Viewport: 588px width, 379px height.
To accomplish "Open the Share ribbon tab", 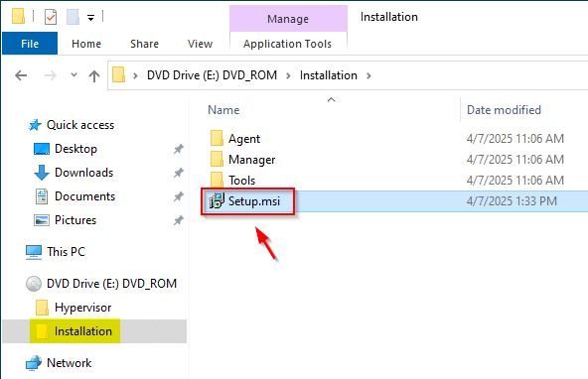I will coord(144,44).
